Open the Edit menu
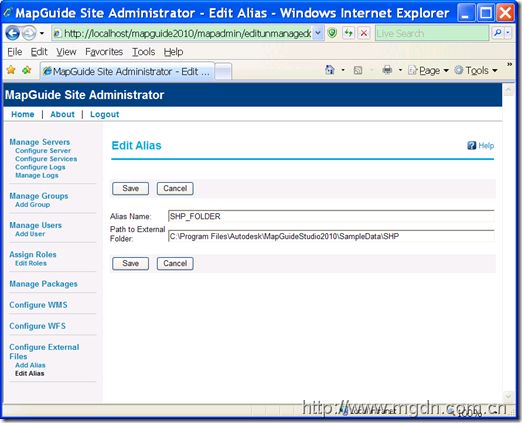This screenshot has height=423, width=522. click(39, 52)
